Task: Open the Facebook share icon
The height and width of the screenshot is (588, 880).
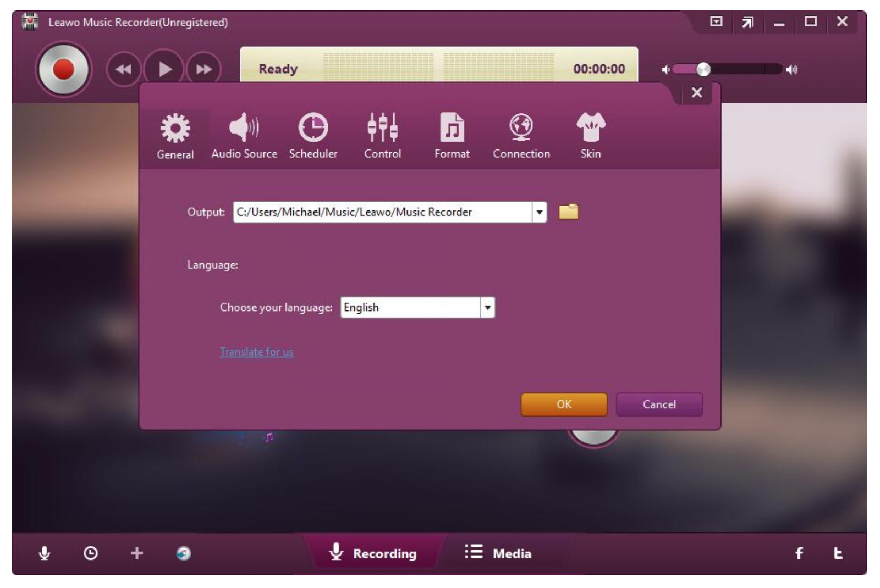Action: (799, 553)
